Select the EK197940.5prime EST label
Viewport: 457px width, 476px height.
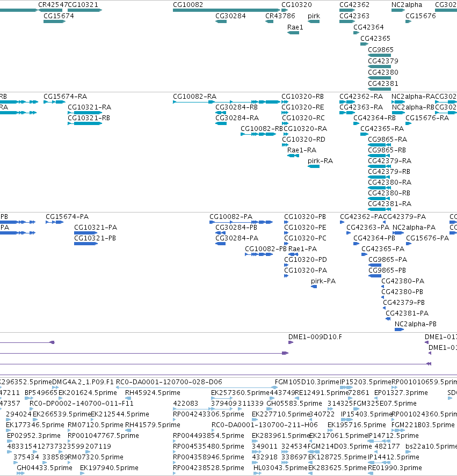tap(109, 468)
